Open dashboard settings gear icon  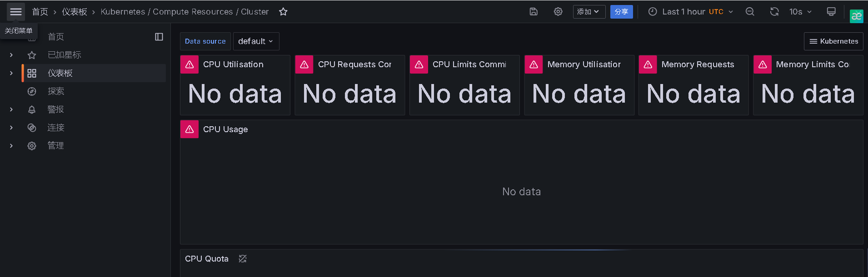pos(558,12)
